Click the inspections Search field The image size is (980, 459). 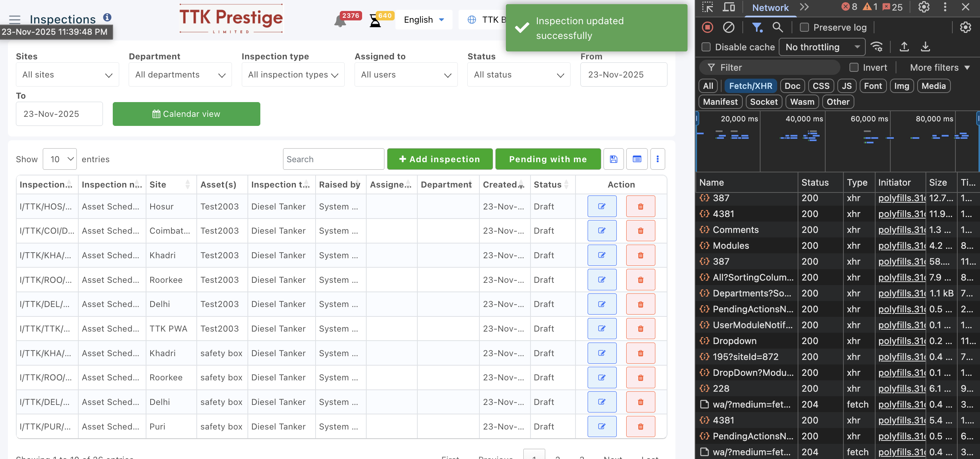(x=333, y=159)
